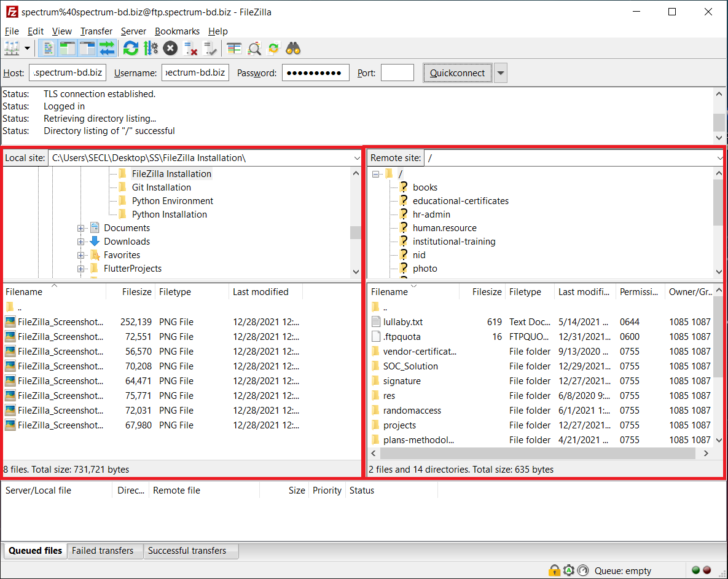Collapse the remote root folder
Image resolution: width=728 pixels, height=579 pixels.
pos(375,175)
